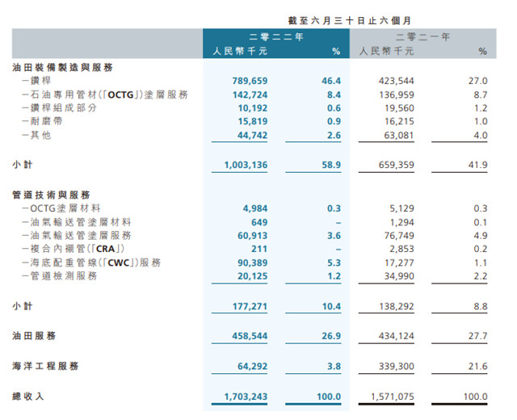Click value 16,215
This screenshot has height=420, width=517.
pos(399,121)
